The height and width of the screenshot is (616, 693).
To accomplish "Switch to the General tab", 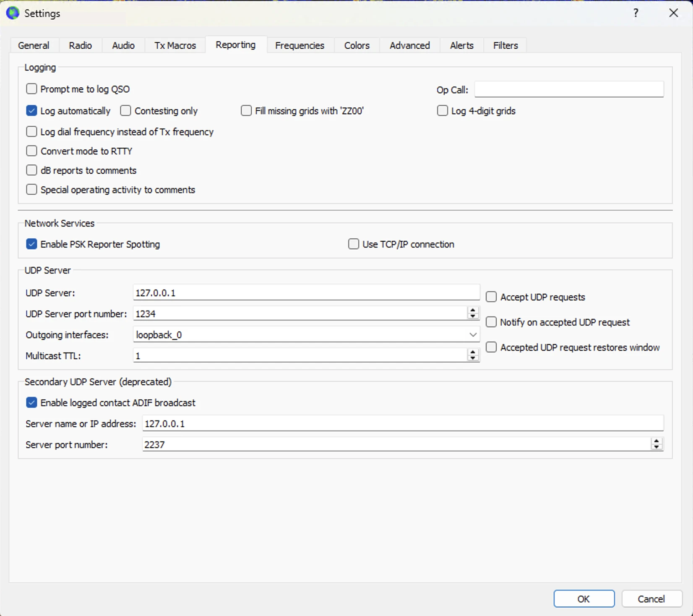I will pyautogui.click(x=34, y=45).
